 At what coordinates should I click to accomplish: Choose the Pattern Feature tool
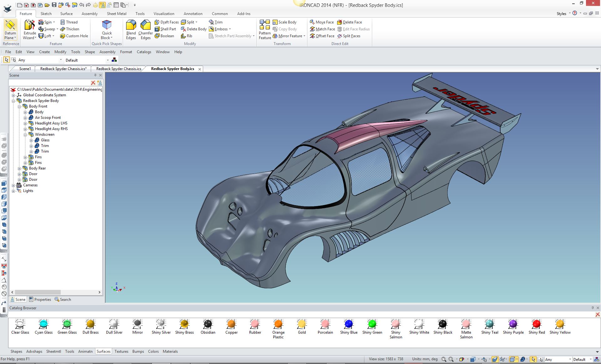pyautogui.click(x=265, y=29)
